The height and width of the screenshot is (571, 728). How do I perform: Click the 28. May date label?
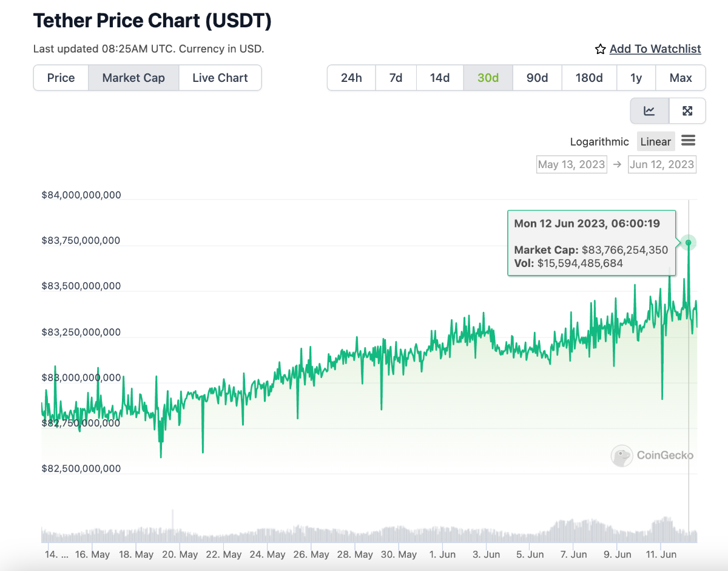[355, 555]
